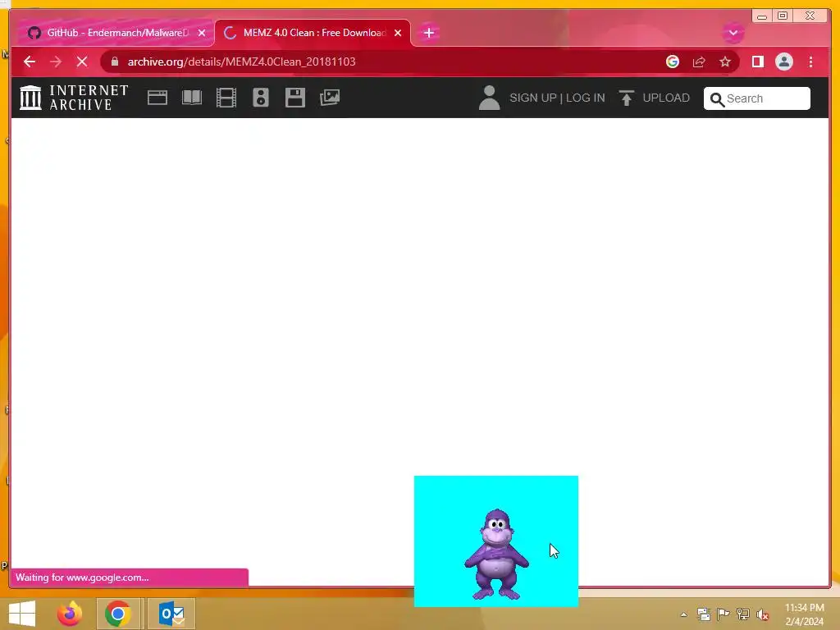840x630 pixels.
Task: Expand the tab search dropdown arrow
Action: tap(733, 33)
